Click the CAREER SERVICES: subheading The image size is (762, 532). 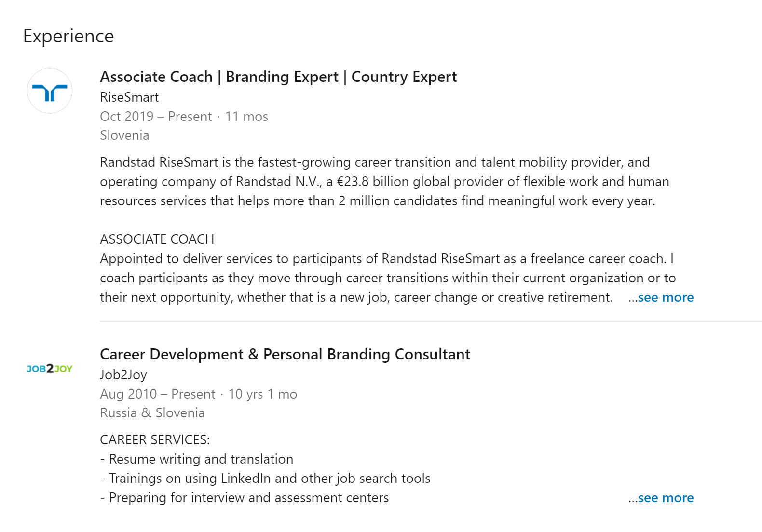(155, 440)
